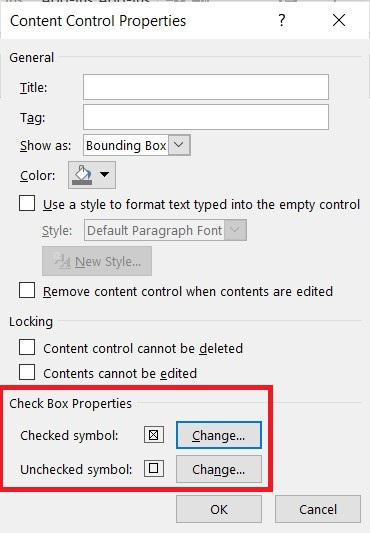Focus the Title text field

pos(206,87)
